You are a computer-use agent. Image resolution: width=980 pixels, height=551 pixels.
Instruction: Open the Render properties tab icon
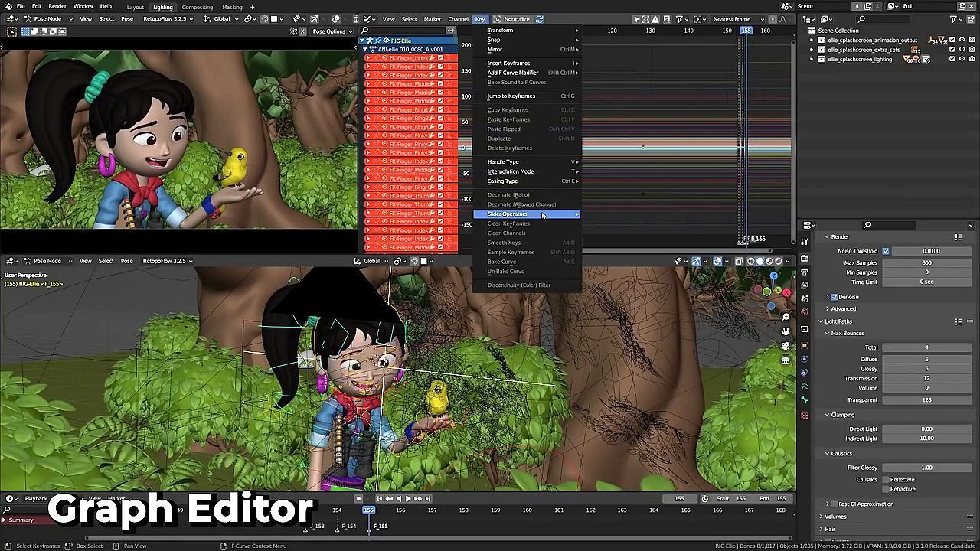[x=805, y=259]
